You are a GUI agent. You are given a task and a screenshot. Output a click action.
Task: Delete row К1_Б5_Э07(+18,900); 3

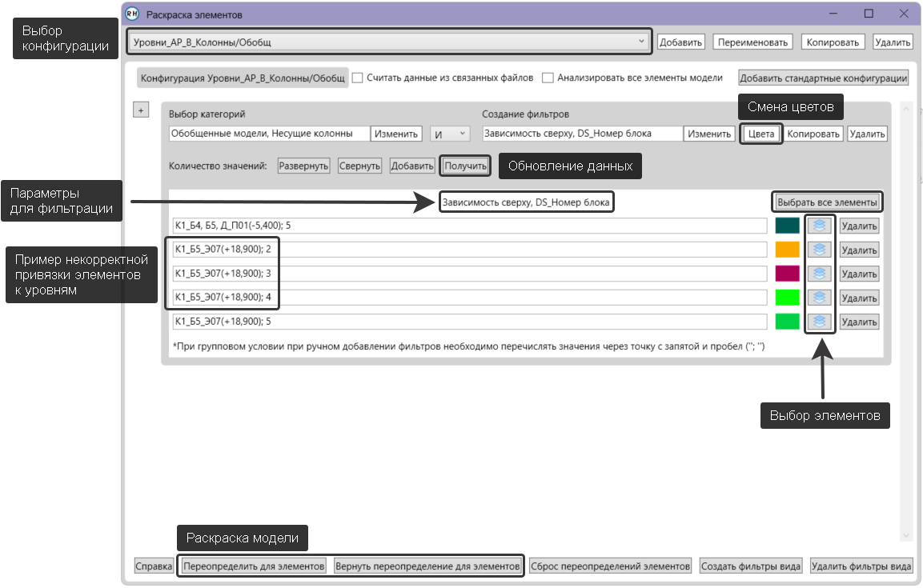[x=860, y=274]
